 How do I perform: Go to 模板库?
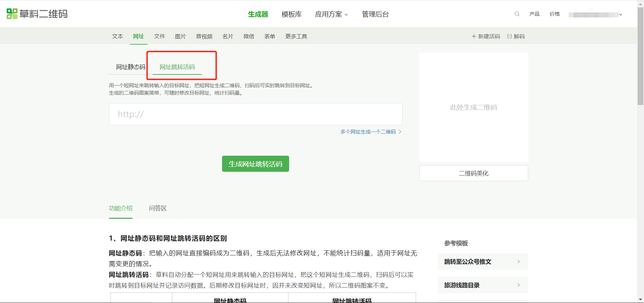[x=291, y=14]
